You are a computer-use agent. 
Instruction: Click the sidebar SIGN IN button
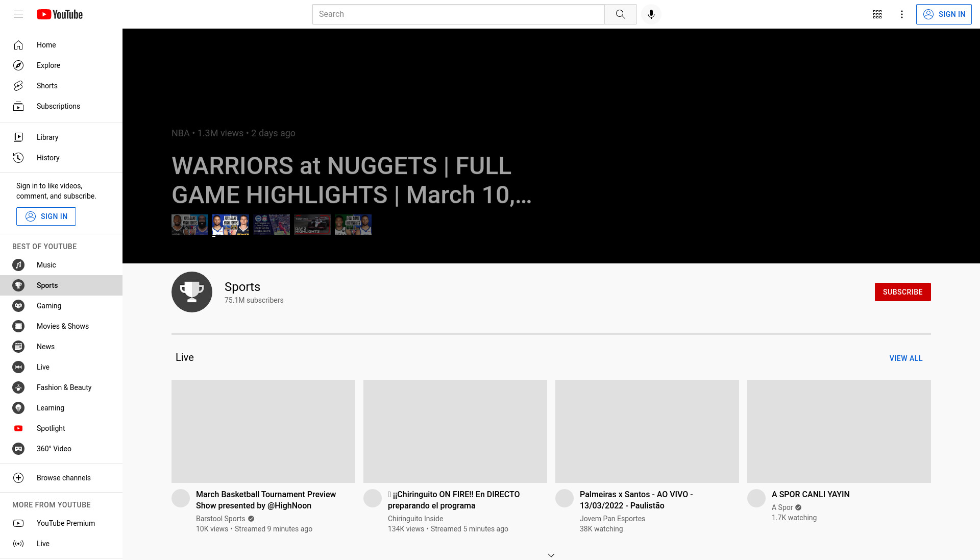(46, 216)
